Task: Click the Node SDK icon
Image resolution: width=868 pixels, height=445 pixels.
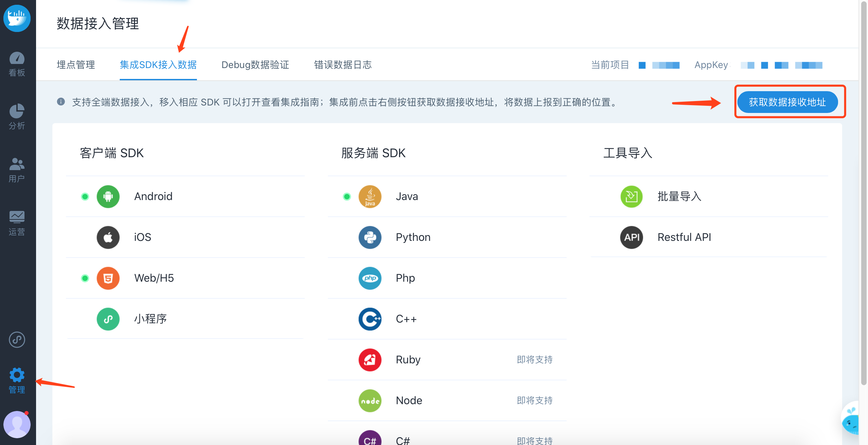Action: 370,400
